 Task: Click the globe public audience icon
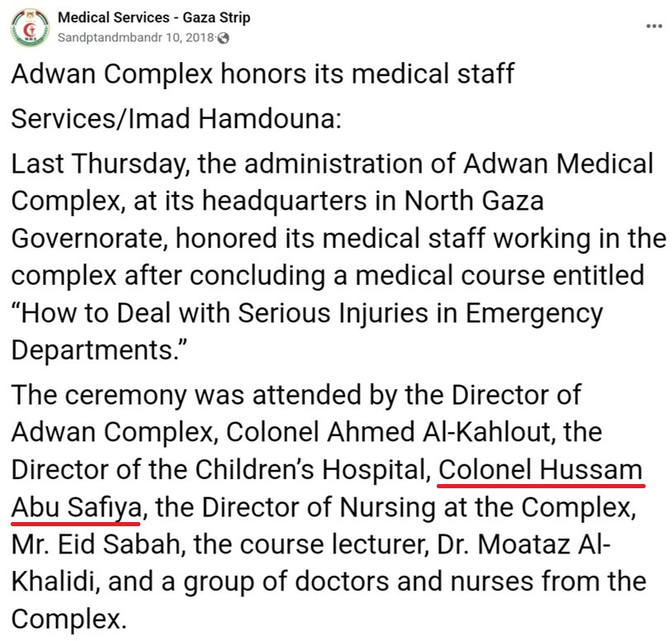click(223, 38)
